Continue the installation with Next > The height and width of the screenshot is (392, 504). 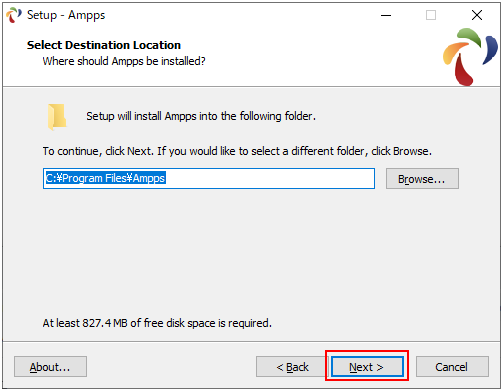pos(367,367)
